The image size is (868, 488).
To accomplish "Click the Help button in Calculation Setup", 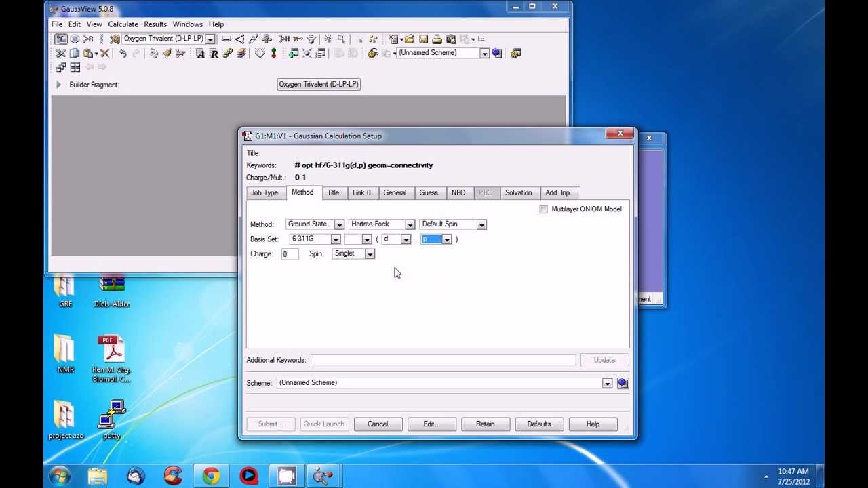I will click(593, 424).
